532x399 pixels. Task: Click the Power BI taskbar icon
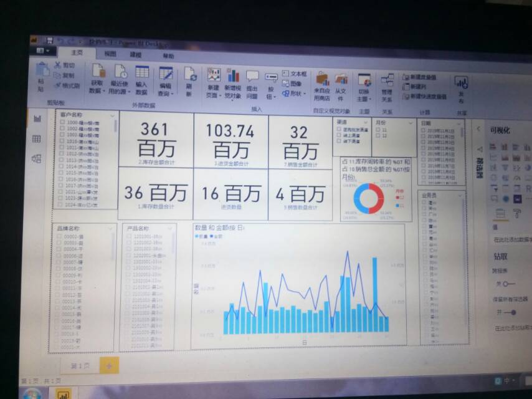coord(63,394)
